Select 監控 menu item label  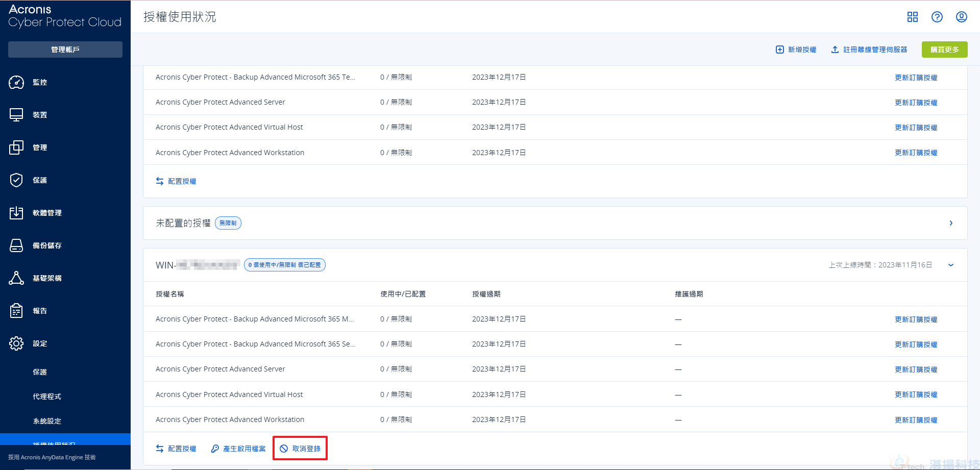pos(40,82)
